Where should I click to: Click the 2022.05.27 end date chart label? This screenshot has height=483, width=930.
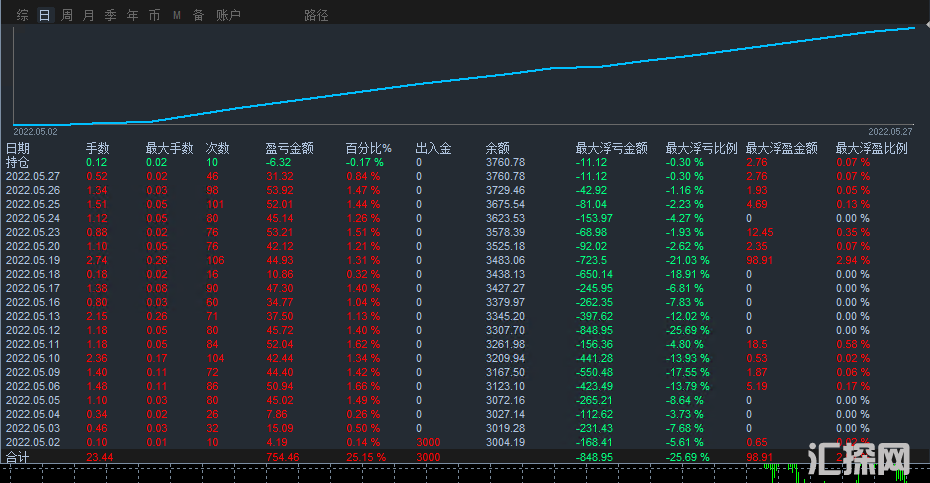coord(890,131)
